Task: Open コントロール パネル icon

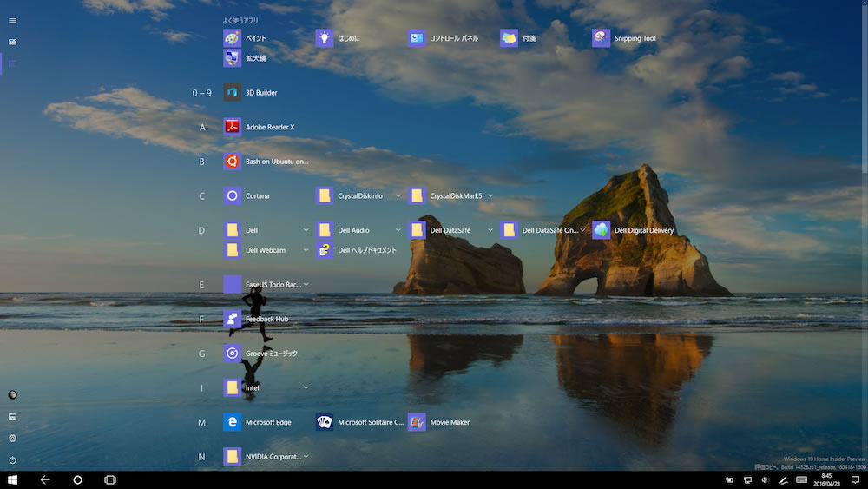Action: (417, 38)
